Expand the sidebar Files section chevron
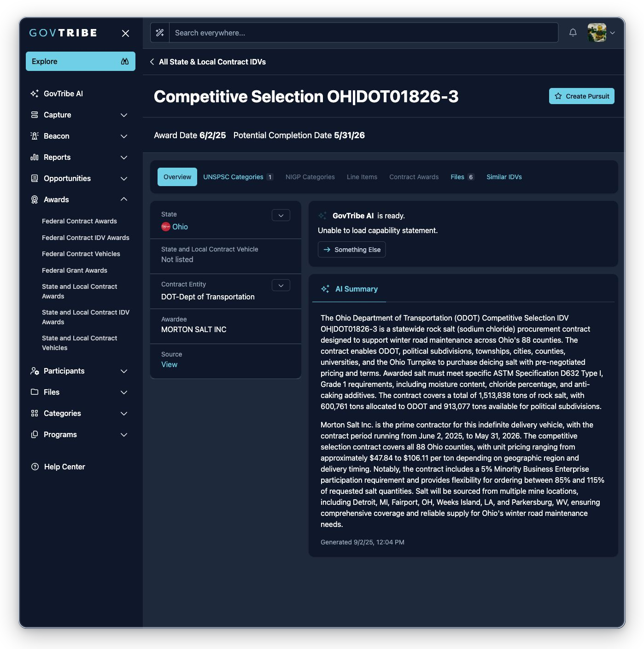This screenshot has width=644, height=649. point(124,392)
